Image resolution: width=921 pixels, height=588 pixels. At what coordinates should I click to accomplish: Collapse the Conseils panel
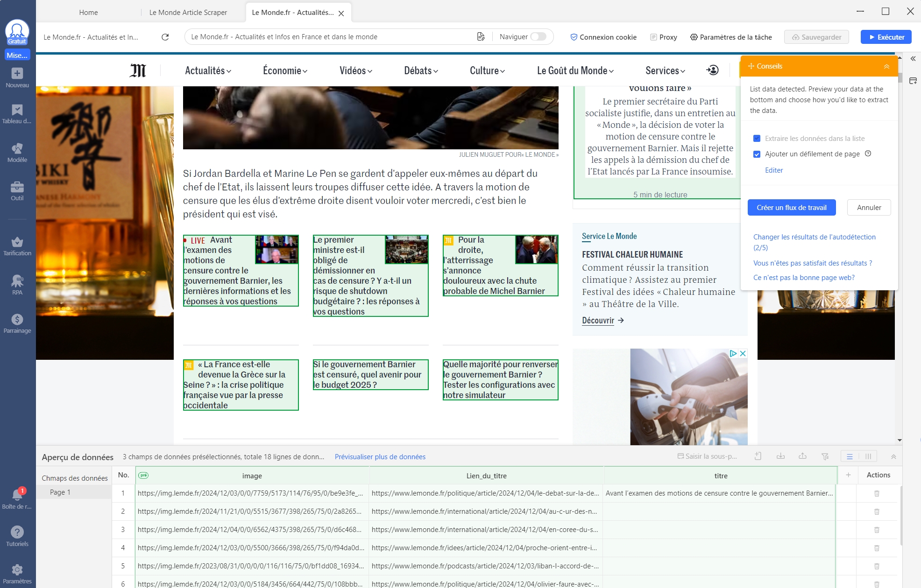tap(886, 67)
